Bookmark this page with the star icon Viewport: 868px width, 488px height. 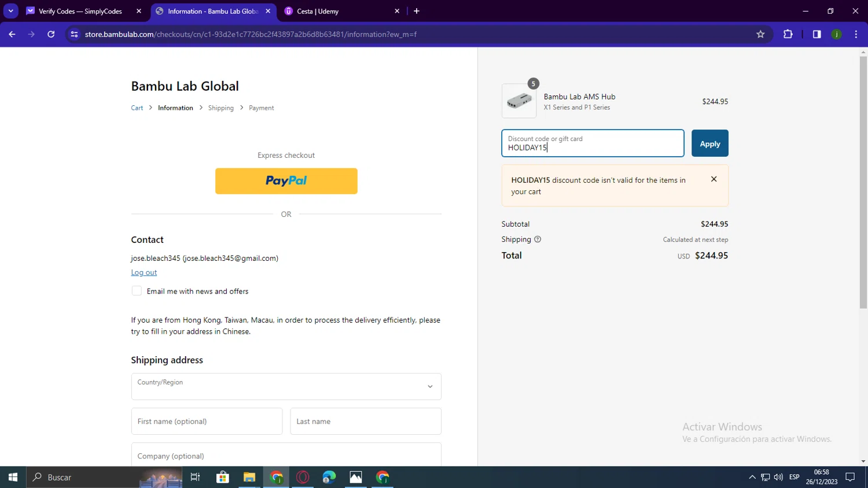760,34
